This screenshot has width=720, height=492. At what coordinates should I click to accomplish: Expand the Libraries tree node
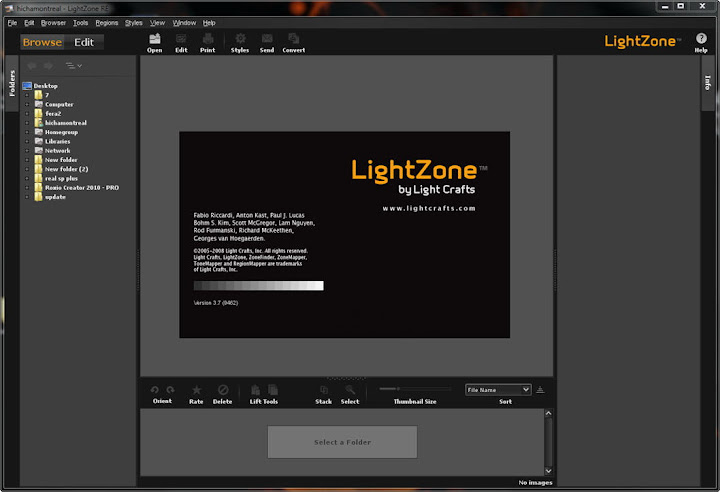click(x=27, y=141)
